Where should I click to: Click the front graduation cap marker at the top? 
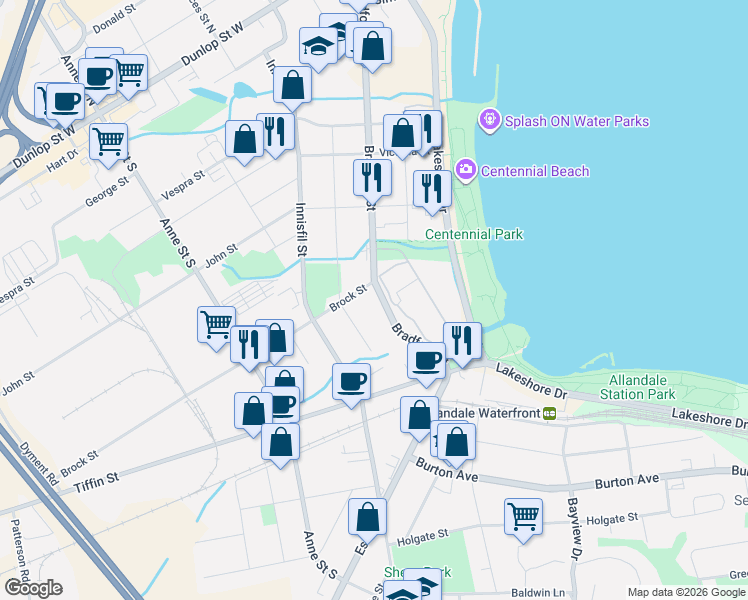[318, 48]
